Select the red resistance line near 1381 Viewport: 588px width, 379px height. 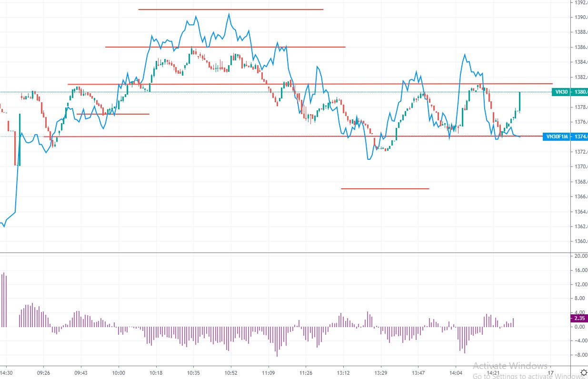tap(310, 84)
